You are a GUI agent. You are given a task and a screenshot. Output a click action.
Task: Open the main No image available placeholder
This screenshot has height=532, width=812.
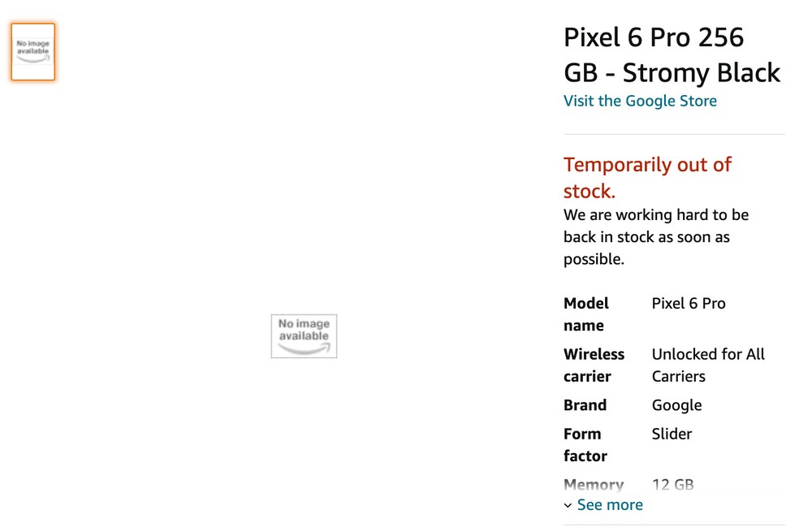click(304, 335)
